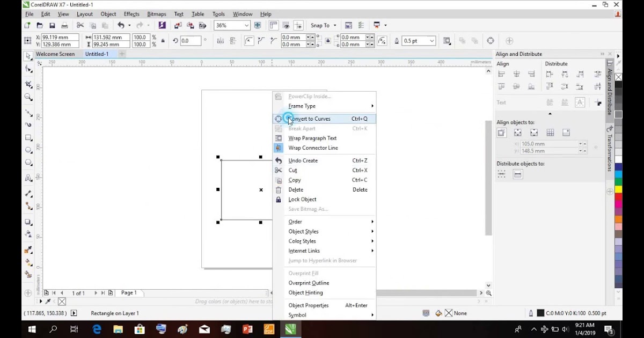Select Align to Page Edge option
This screenshot has width=644, height=338.
click(x=518, y=133)
